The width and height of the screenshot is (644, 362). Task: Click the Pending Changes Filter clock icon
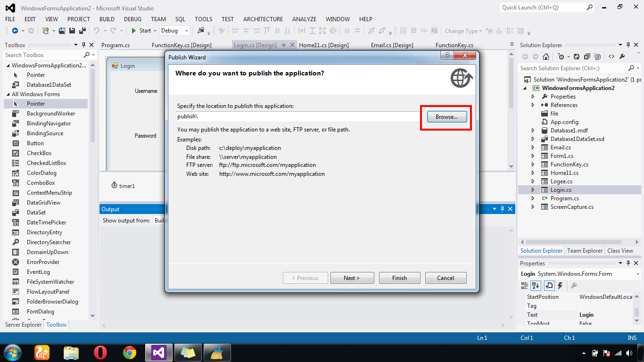click(x=561, y=56)
